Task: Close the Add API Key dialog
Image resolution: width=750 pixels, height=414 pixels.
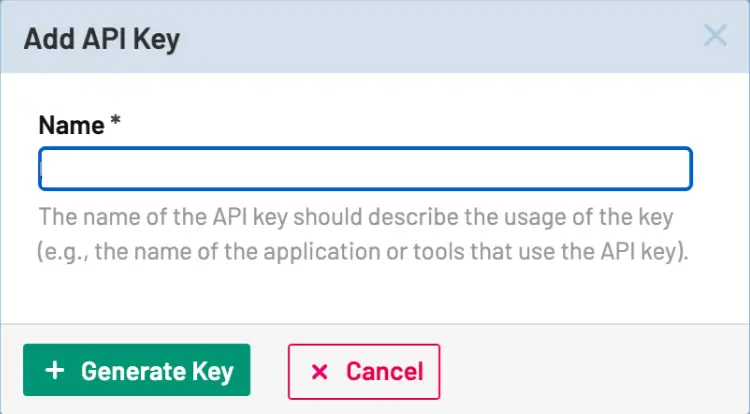Action: [715, 37]
